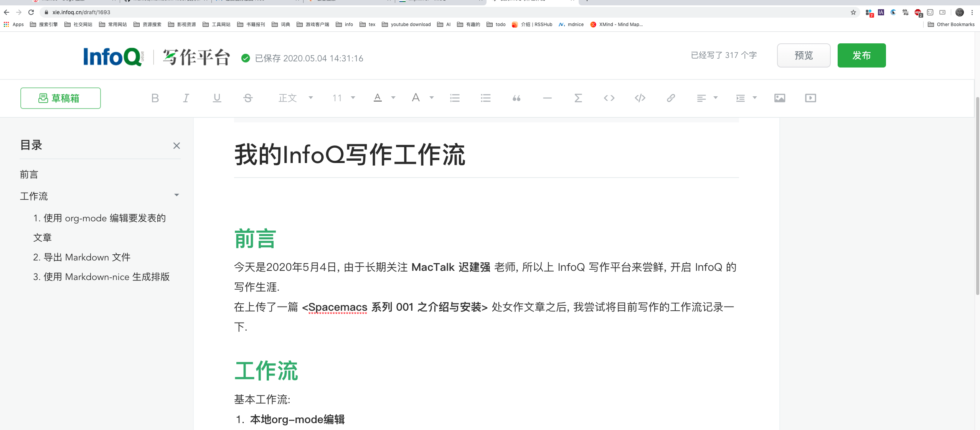
Task: Jump to 工作流 in the outline
Action: 34,196
